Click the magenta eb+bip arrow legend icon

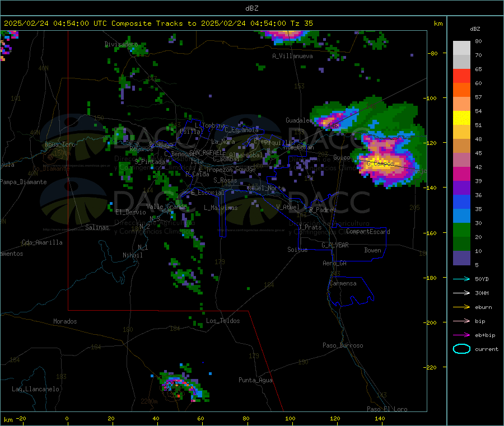point(461,335)
